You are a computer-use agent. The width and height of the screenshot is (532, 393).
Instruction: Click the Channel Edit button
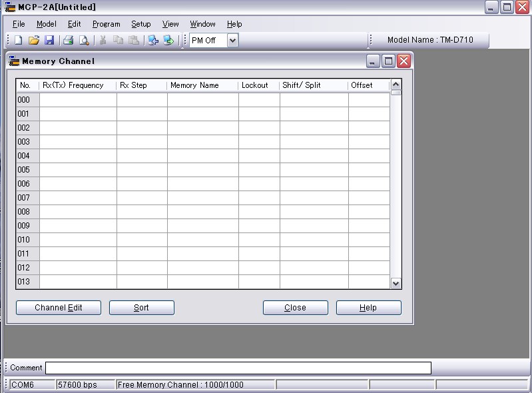point(59,308)
